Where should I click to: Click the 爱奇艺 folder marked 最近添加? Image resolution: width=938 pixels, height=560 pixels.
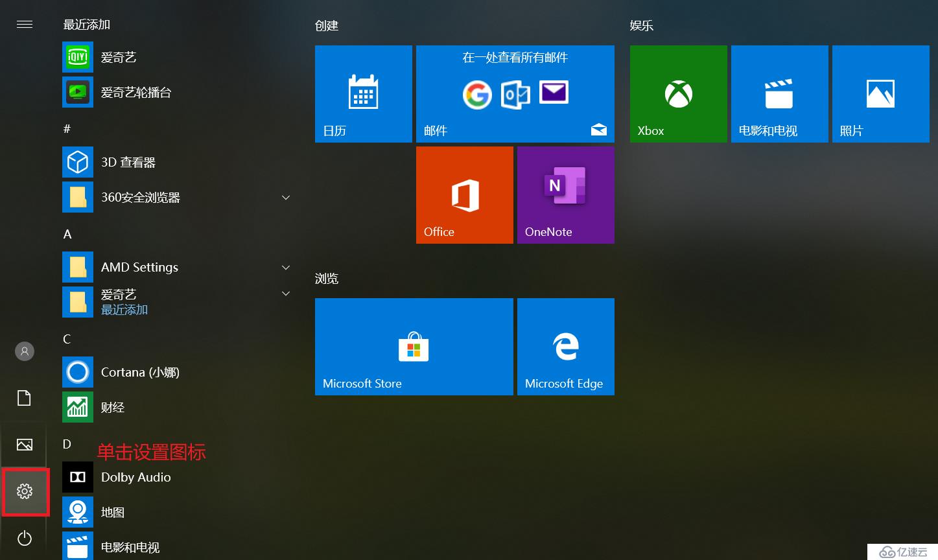pos(178,302)
